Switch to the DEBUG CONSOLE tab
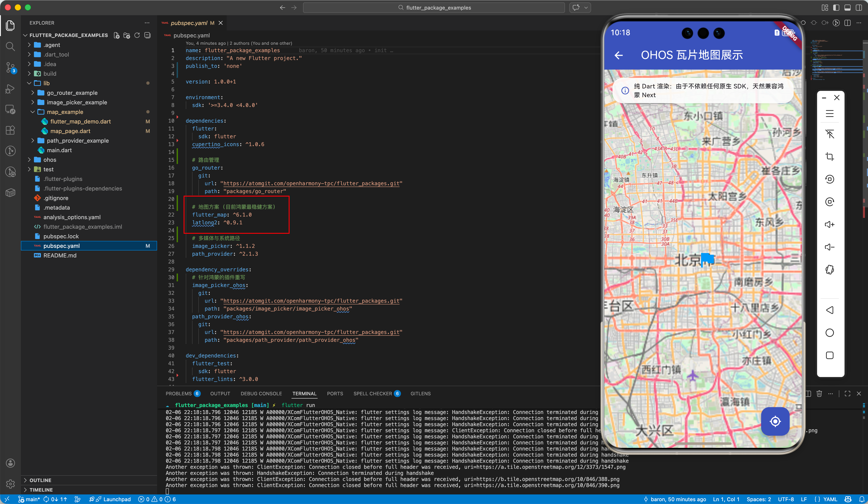Viewport: 868px width, 504px height. click(x=261, y=394)
